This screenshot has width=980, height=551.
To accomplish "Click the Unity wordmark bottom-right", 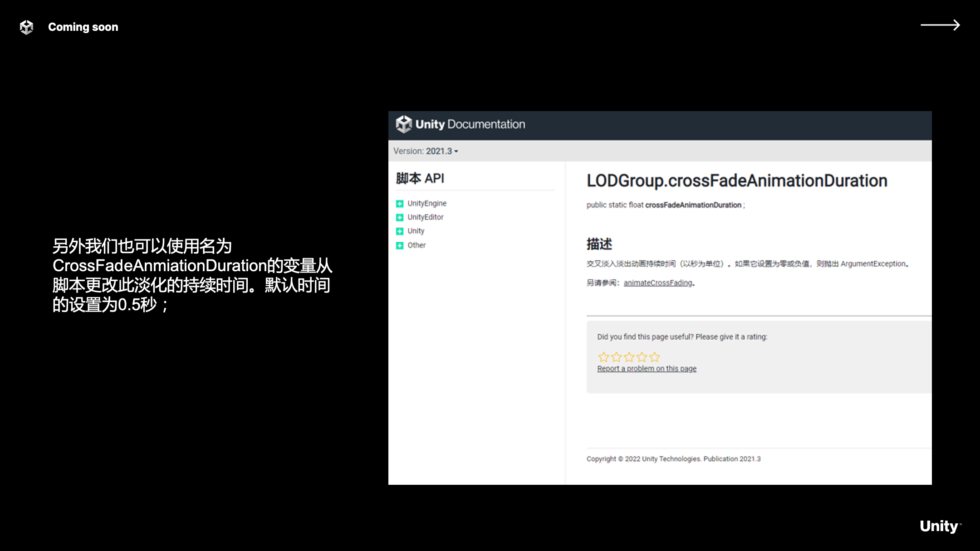I will [x=939, y=526].
